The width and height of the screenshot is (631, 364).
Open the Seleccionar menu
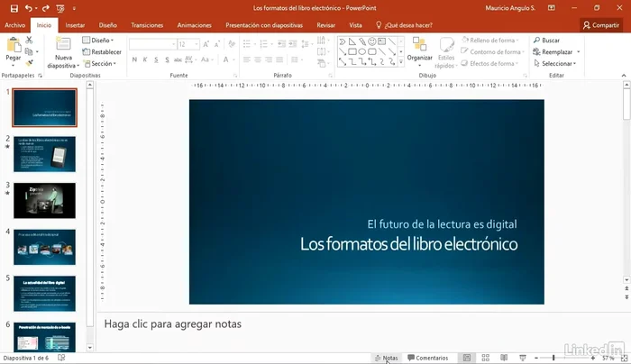(x=554, y=64)
